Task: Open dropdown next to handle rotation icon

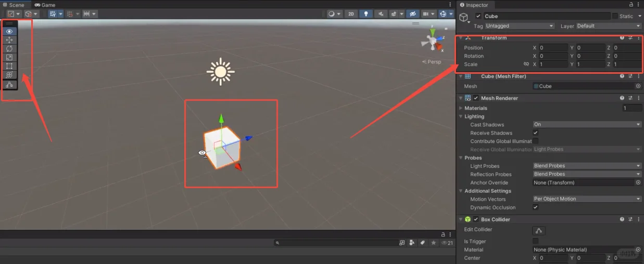Action: [x=36, y=14]
